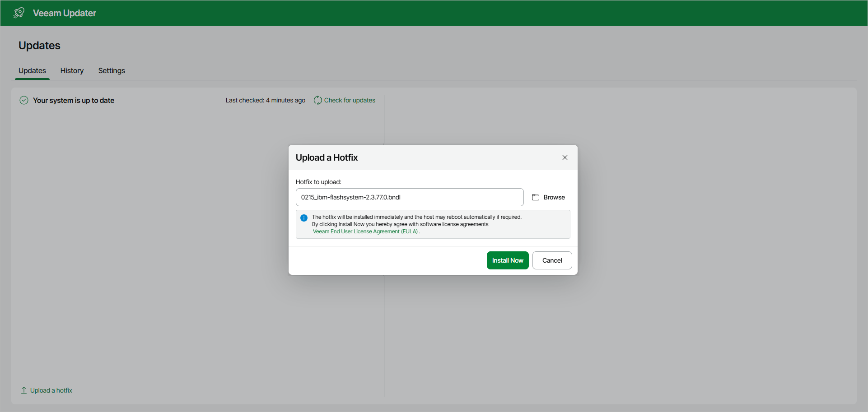Click the Last checked 4 minutes ago text
Image resolution: width=868 pixels, height=412 pixels.
tap(266, 100)
